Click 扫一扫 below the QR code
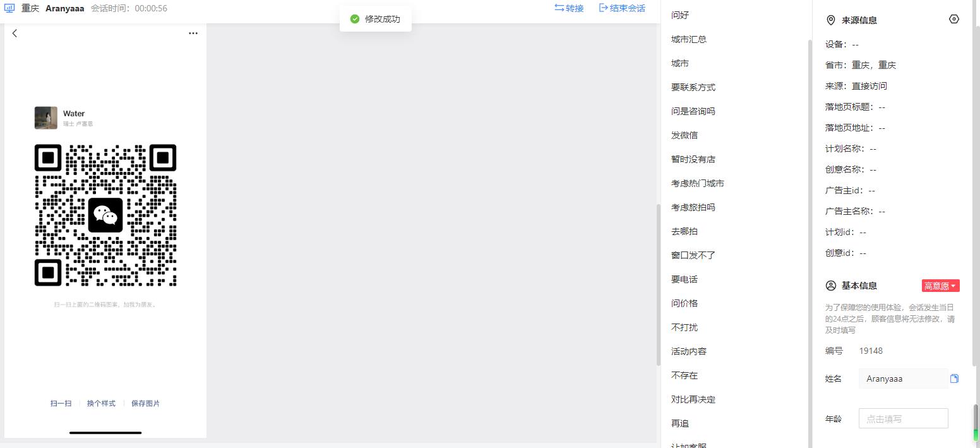Image resolution: width=980 pixels, height=448 pixels. pyautogui.click(x=61, y=403)
